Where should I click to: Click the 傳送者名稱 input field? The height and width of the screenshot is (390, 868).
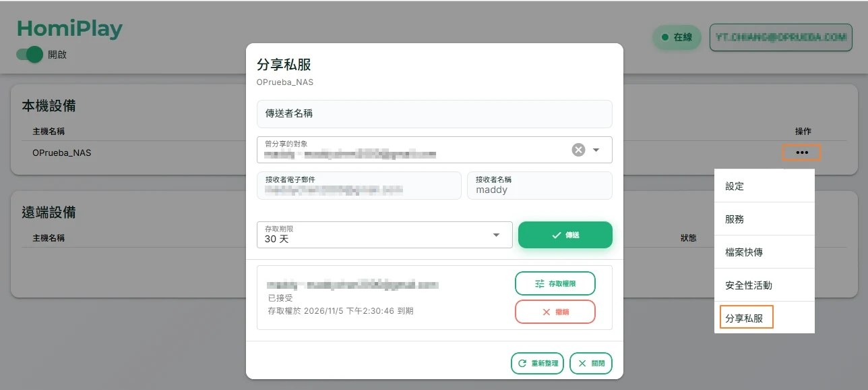coord(434,113)
